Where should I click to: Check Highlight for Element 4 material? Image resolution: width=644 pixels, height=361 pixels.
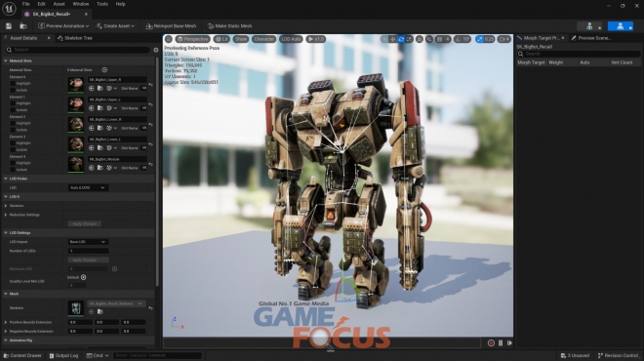tap(13, 163)
